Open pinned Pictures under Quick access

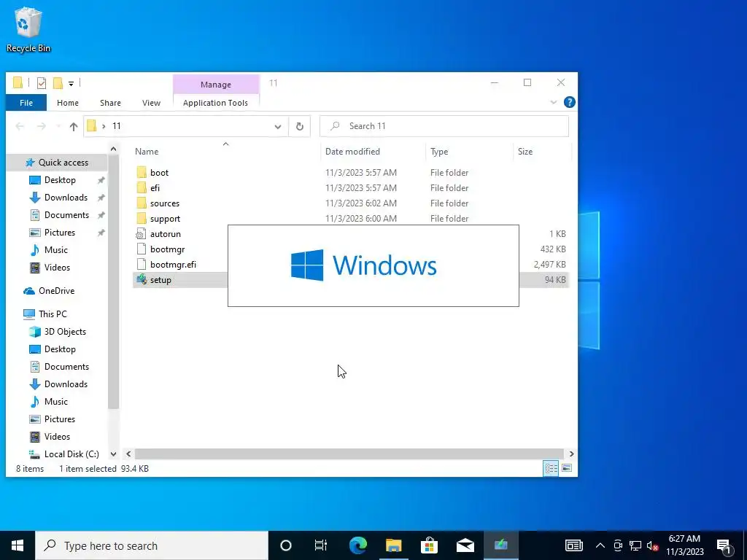60,233
